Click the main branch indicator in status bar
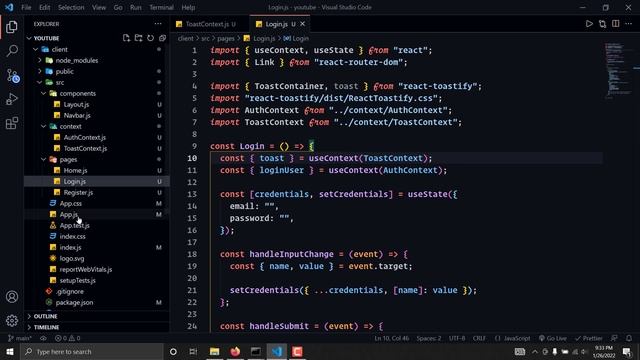The width and height of the screenshot is (640, 360). pyautogui.click(x=19, y=338)
